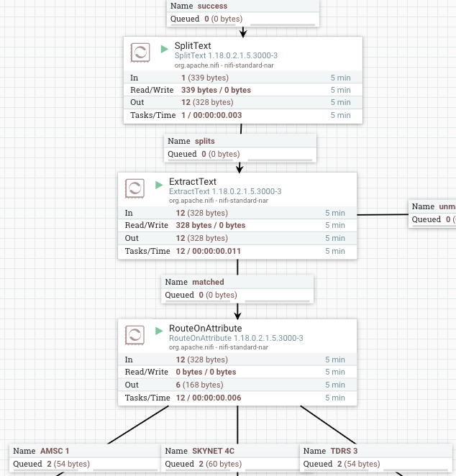The height and width of the screenshot is (476, 456).
Task: Select the matched connection label
Action: 237,289
